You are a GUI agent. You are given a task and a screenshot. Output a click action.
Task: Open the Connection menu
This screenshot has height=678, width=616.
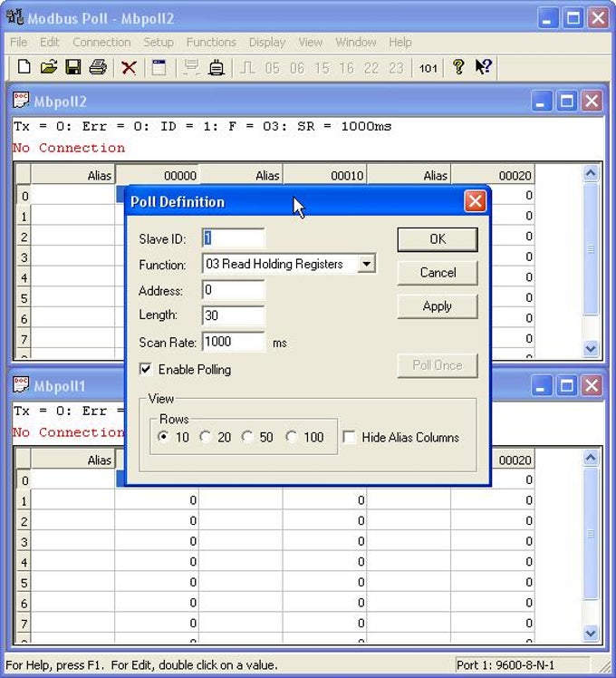click(101, 42)
